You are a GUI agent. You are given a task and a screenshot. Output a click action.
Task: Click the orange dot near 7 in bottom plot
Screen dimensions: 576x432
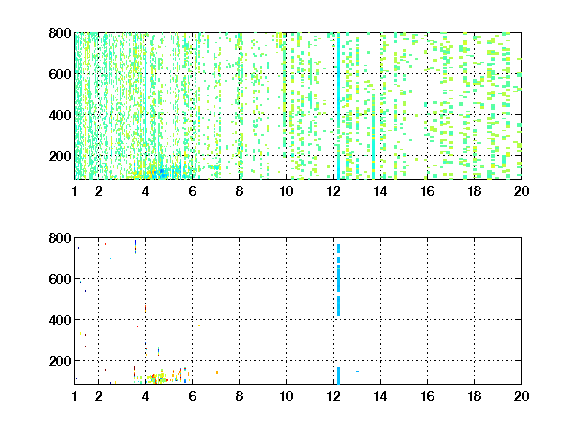pyautogui.click(x=217, y=372)
